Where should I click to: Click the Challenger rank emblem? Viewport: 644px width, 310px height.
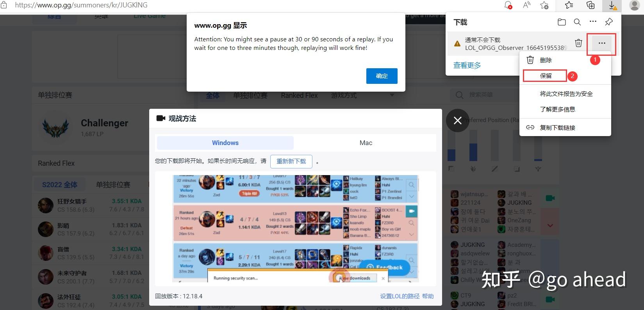coord(55,127)
